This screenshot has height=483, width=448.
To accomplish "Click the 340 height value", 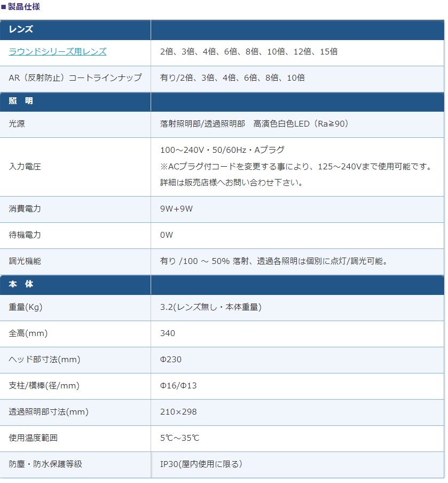I will click(168, 333).
